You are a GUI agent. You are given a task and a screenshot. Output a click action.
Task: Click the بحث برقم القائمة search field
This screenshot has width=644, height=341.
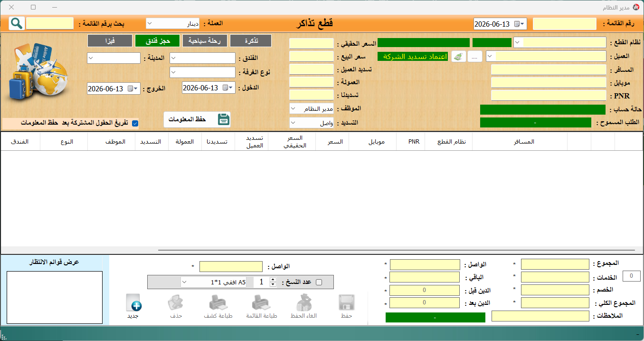pyautogui.click(x=50, y=23)
